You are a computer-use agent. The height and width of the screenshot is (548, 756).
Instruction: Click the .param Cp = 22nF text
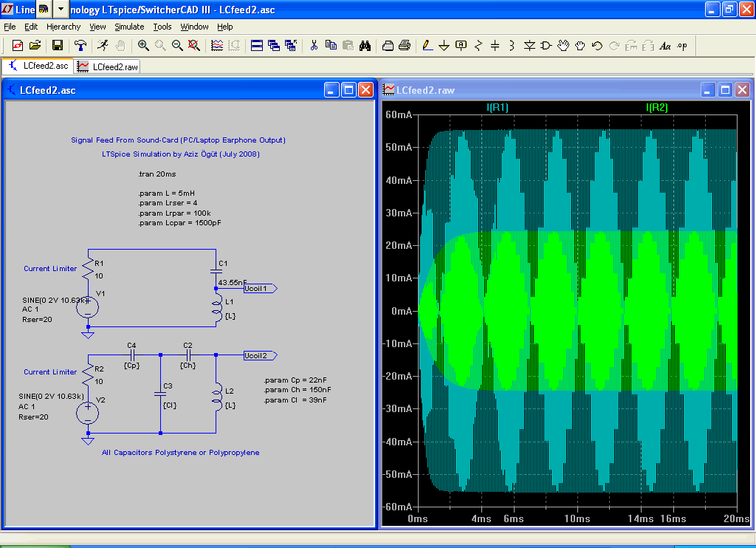pyautogui.click(x=295, y=380)
